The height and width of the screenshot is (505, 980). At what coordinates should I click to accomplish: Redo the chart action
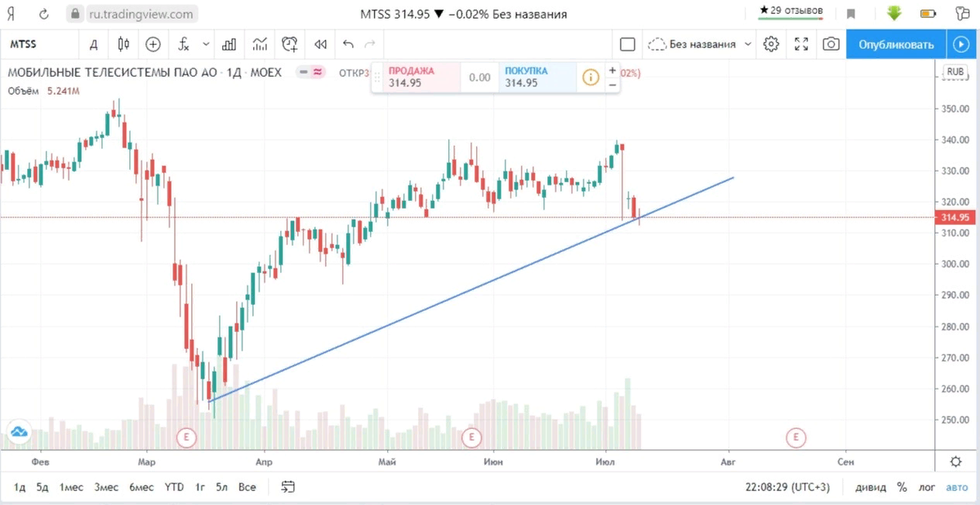click(370, 44)
